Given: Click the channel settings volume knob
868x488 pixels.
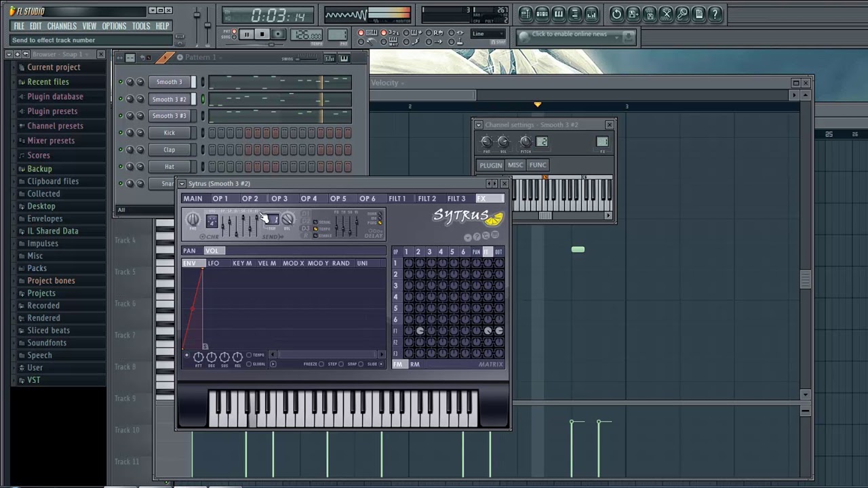Looking at the screenshot, I should click(503, 141).
